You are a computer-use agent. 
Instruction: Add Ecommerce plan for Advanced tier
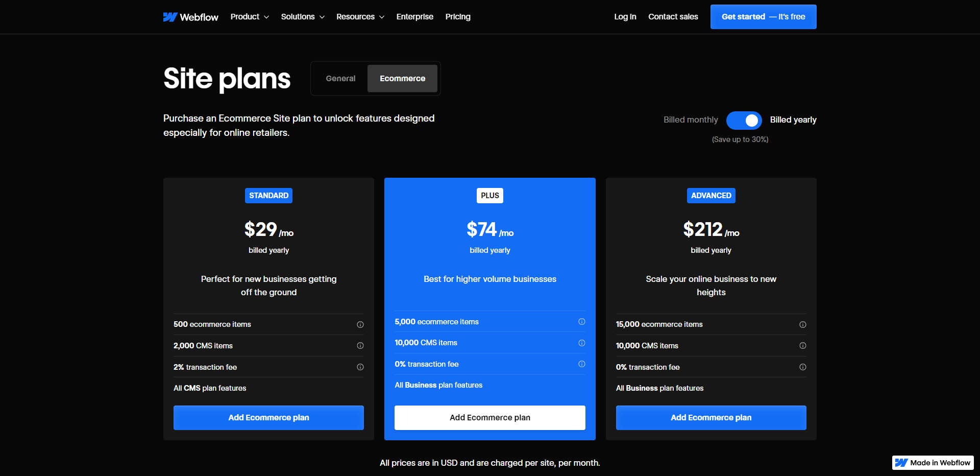click(711, 418)
